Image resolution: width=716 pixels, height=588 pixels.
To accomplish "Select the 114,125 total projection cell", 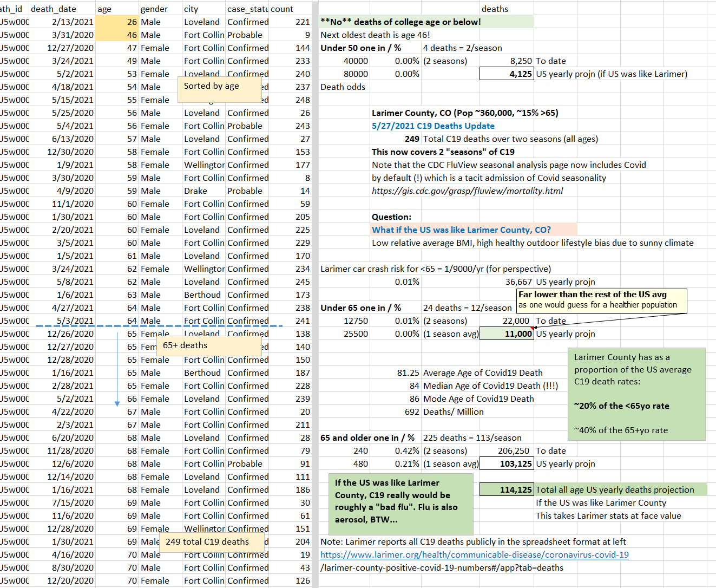I will tap(507, 489).
